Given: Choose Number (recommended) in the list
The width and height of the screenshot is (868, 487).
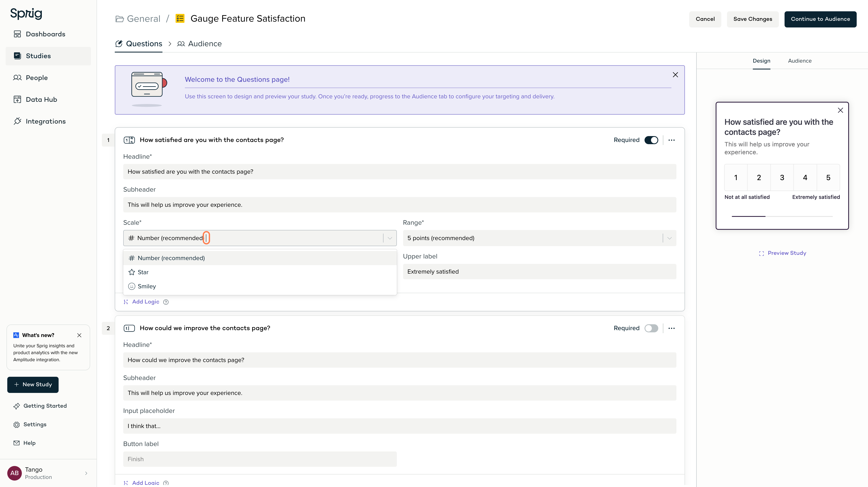Looking at the screenshot, I should 260,258.
